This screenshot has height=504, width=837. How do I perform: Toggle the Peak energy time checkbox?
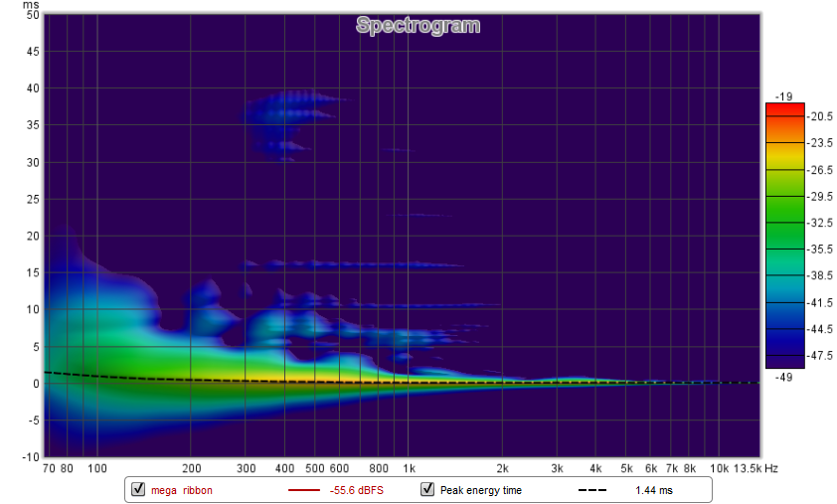click(x=427, y=489)
